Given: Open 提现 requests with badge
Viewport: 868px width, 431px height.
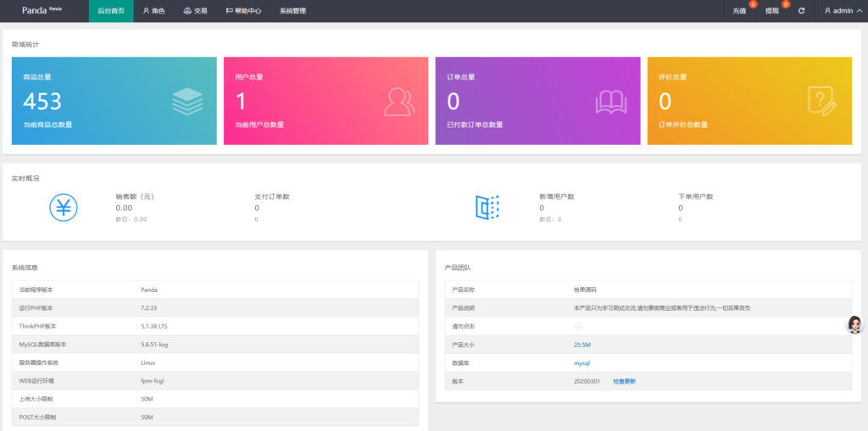Looking at the screenshot, I should coord(772,11).
